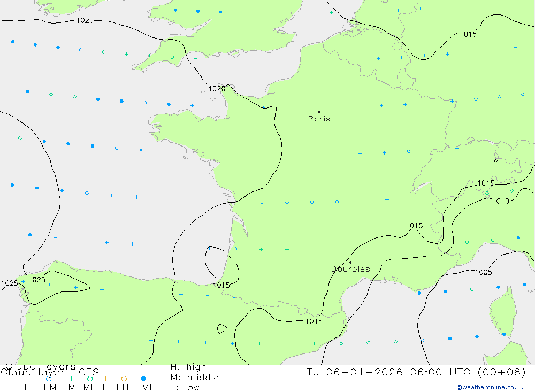Image resolution: width=535 pixels, height=392 pixels.
Task: Click the 'H: high' legend text
Action: (188, 367)
